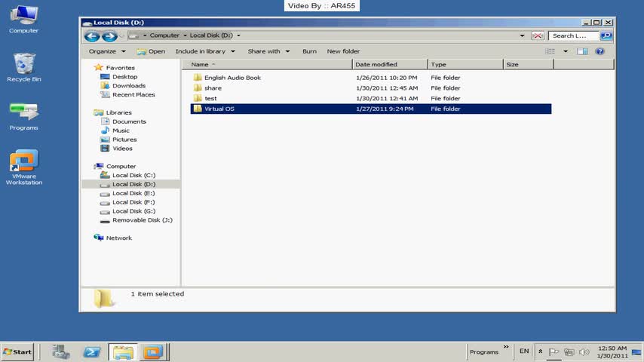Click the change view icon
Image resolution: width=644 pixels, height=362 pixels.
click(x=550, y=51)
